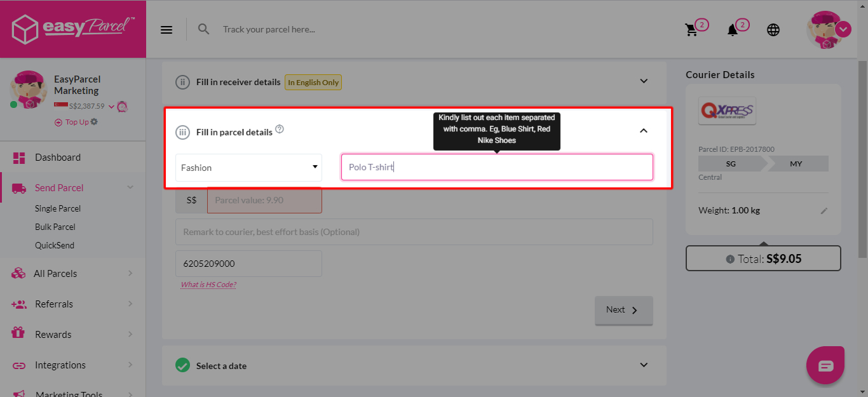868x397 pixels.
Task: Click the Remark to courier input field
Action: click(x=413, y=232)
